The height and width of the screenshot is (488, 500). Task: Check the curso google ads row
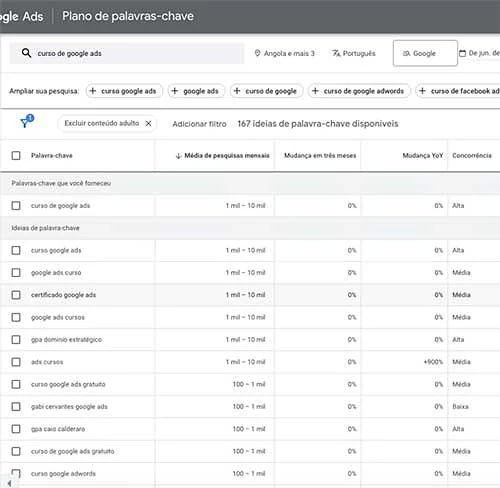pyautogui.click(x=16, y=250)
